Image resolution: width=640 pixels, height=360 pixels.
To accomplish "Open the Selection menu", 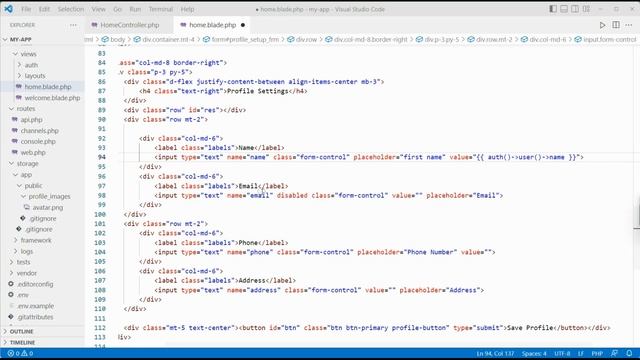I will pos(71,9).
